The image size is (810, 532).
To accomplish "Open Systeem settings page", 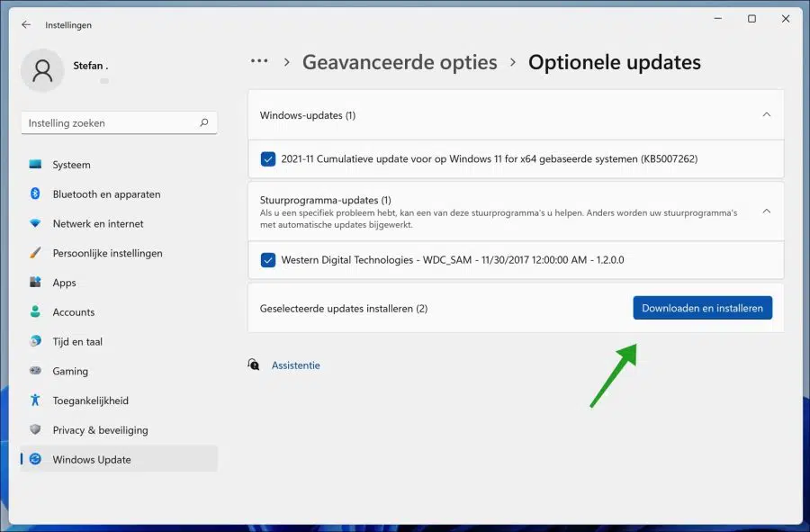I will coord(119,164).
